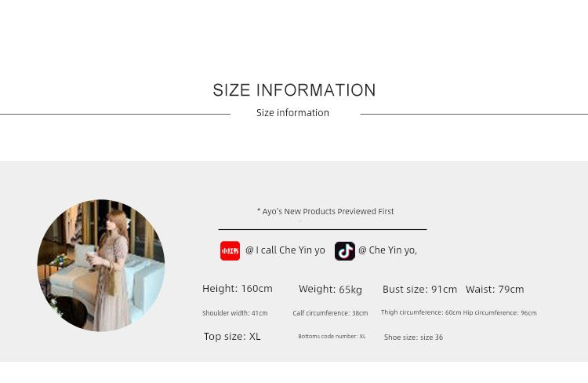Click the Bottoms code number: XL text
The image size is (588, 383).
pos(332,337)
